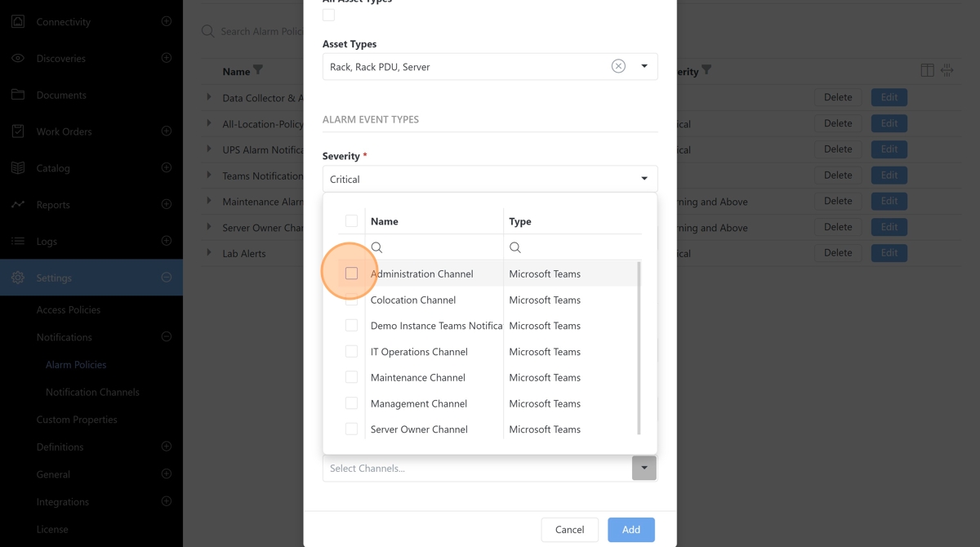
Task: Clear selected asset types with X icon
Action: 618,66
